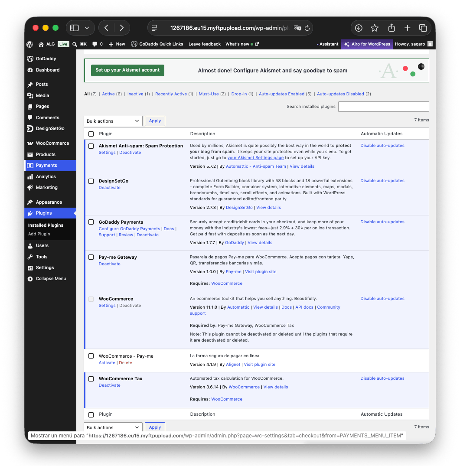Click the Safari address bar

[x=230, y=28]
